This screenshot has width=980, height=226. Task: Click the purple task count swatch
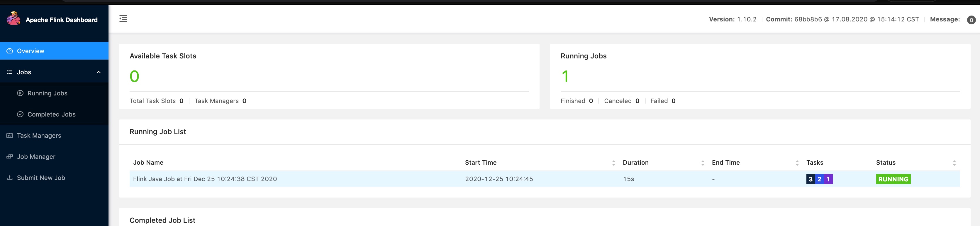[x=828, y=179]
